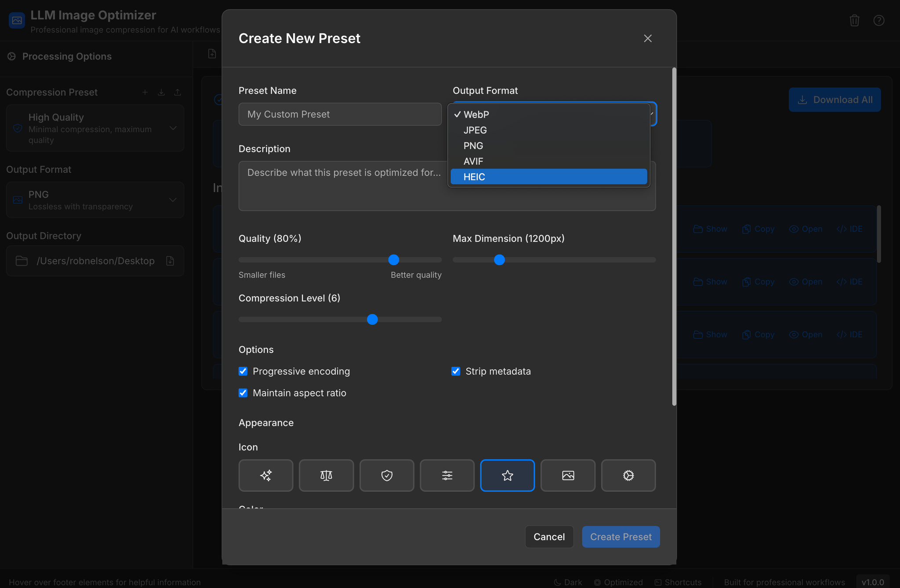Open the first result with eye icon
Screen dimensions: 900x588
point(806,229)
